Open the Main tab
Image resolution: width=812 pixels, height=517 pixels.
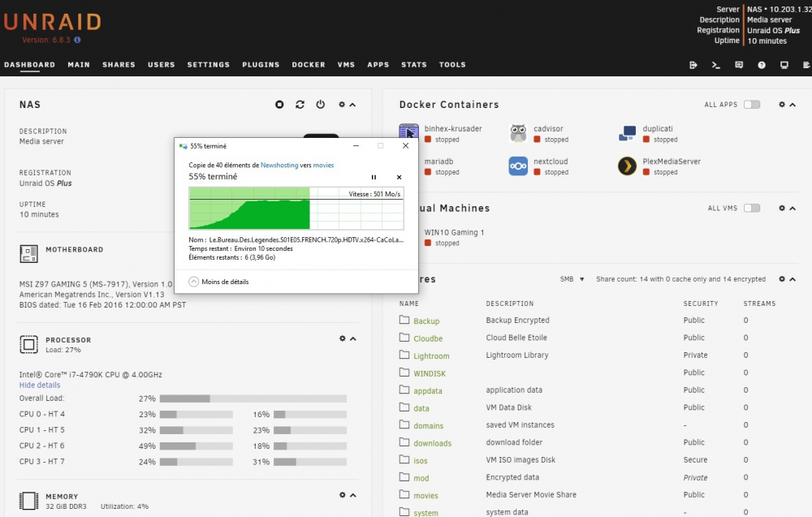(x=79, y=65)
